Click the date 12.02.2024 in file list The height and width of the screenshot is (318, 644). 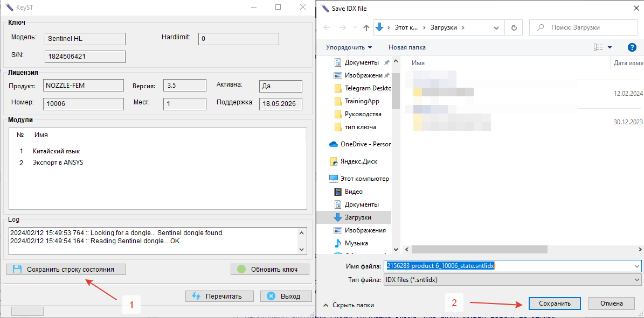627,93
